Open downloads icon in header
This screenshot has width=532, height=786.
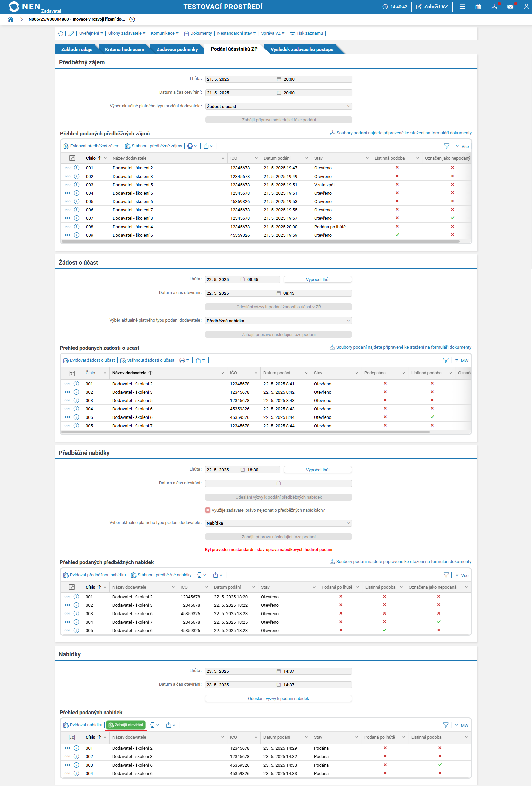coord(494,7)
